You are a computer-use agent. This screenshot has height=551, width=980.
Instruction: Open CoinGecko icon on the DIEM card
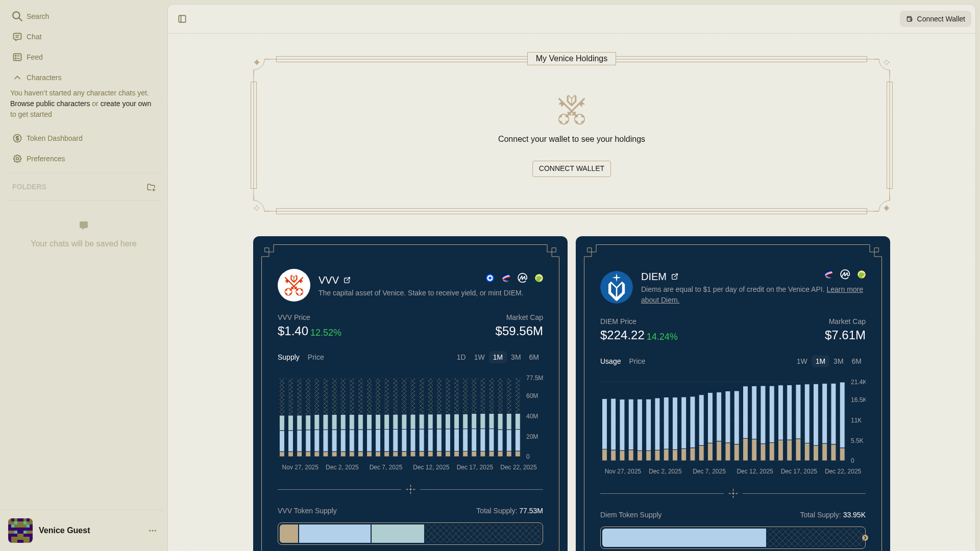tap(862, 274)
